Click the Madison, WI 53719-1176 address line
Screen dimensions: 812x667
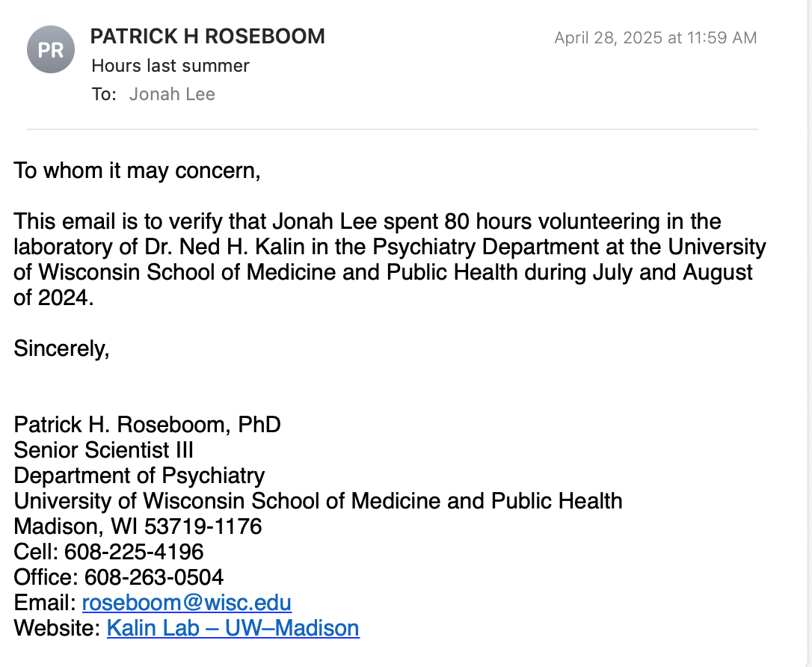point(138,526)
